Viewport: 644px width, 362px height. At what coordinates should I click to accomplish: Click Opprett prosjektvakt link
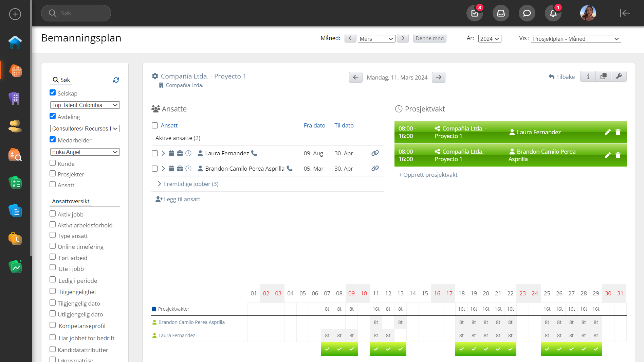pos(428,175)
